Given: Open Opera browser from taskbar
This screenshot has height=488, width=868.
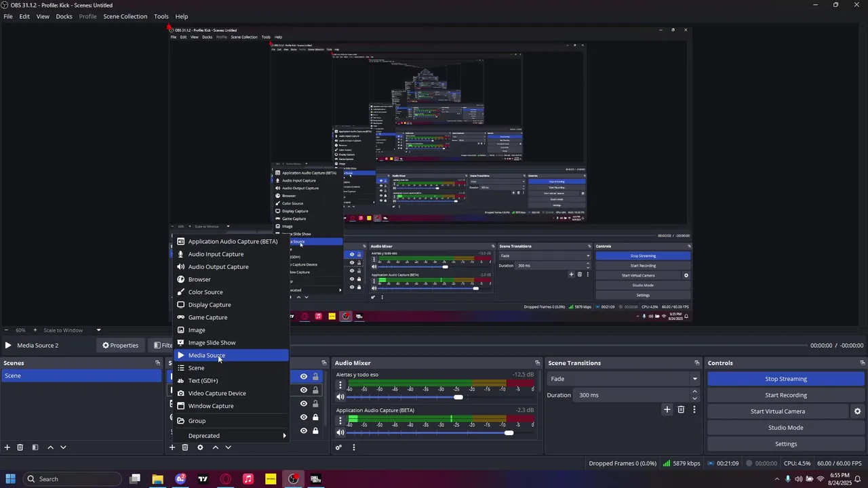Looking at the screenshot, I should pyautogui.click(x=225, y=479).
